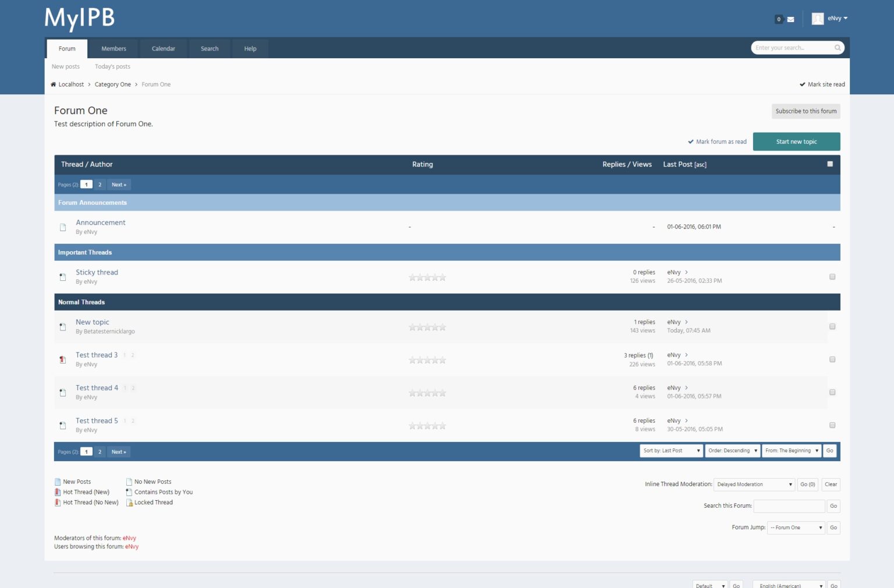
Task: Mark site read using the checkmark icon
Action: coord(802,84)
